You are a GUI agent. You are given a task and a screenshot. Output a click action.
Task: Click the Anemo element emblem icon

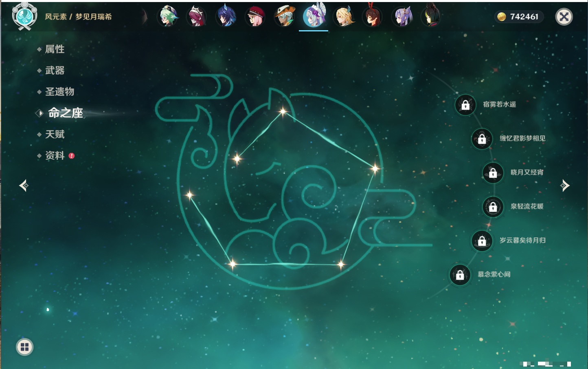[x=24, y=16]
